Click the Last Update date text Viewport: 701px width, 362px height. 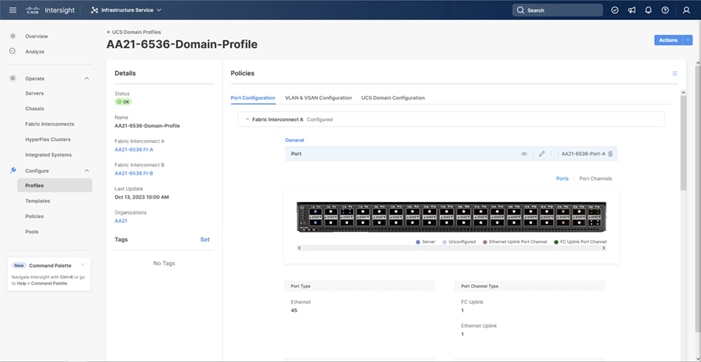tap(142, 197)
